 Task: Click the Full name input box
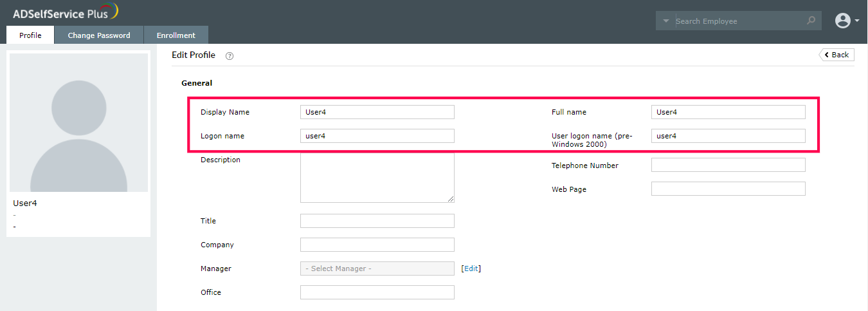point(728,112)
